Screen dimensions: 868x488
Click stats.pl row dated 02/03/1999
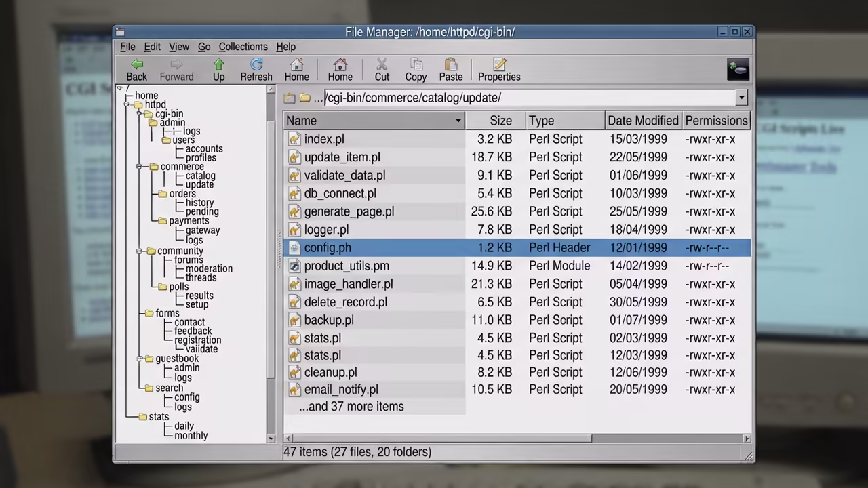point(517,338)
